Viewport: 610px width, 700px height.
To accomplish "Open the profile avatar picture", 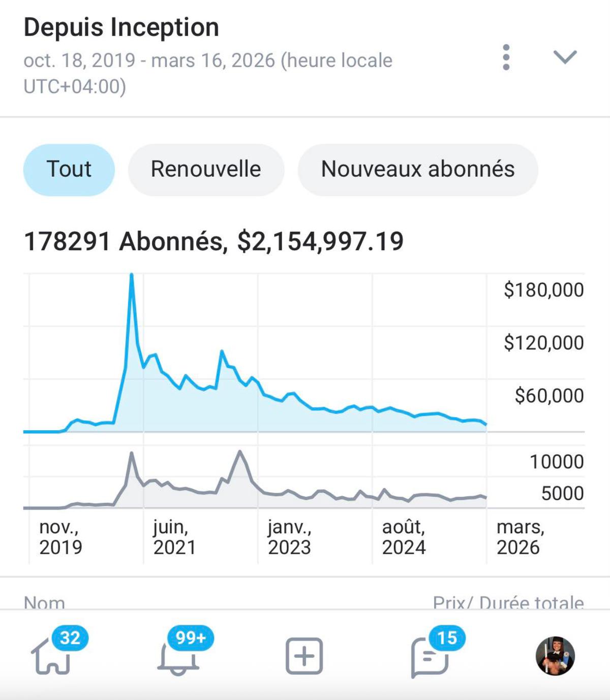I will 555,656.
